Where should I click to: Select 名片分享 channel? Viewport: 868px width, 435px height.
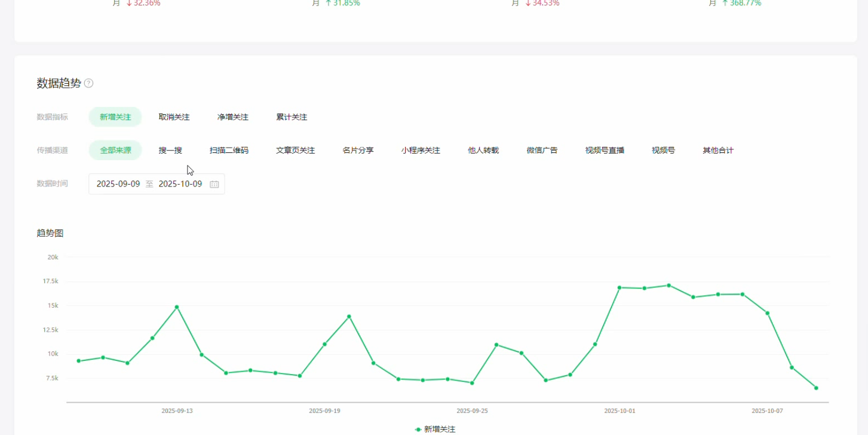coord(358,151)
